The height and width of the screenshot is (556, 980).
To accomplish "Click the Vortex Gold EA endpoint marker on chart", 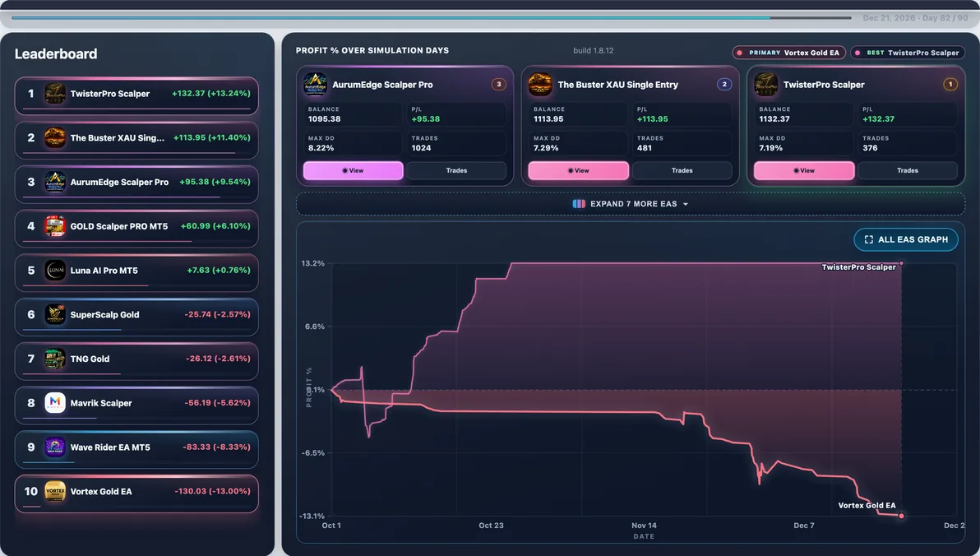I will [901, 516].
